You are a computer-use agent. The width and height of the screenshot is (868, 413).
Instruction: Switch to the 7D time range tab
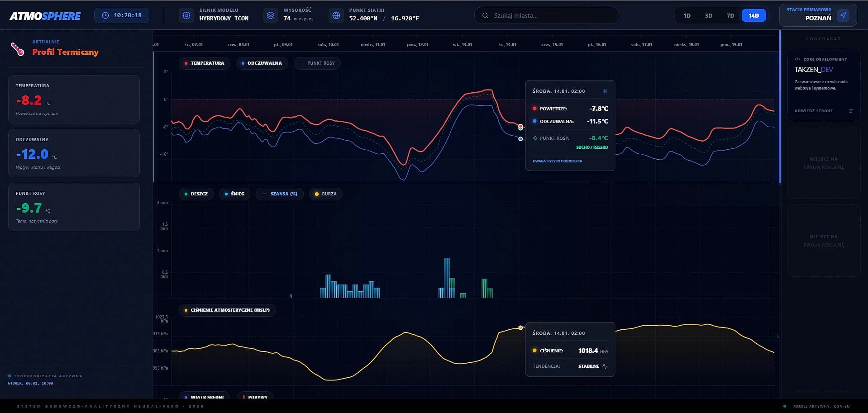click(x=730, y=15)
